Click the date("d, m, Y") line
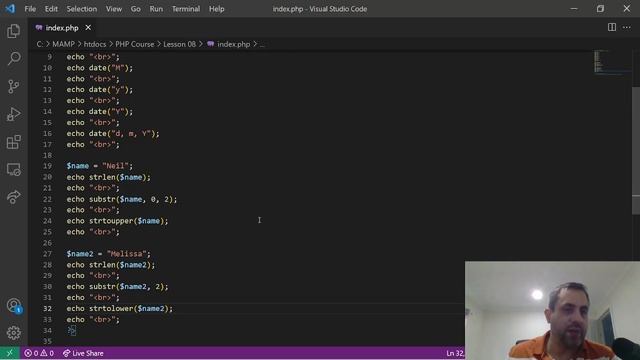The width and height of the screenshot is (640, 360). click(x=113, y=133)
